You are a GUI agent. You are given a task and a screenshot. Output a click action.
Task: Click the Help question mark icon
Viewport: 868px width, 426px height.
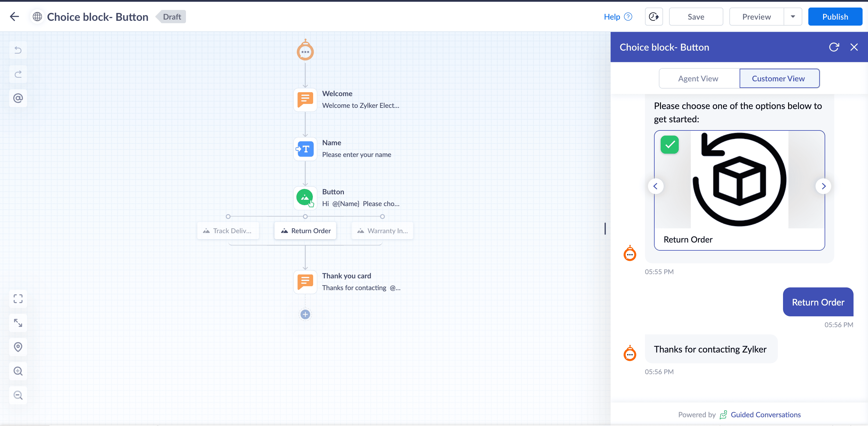click(628, 17)
